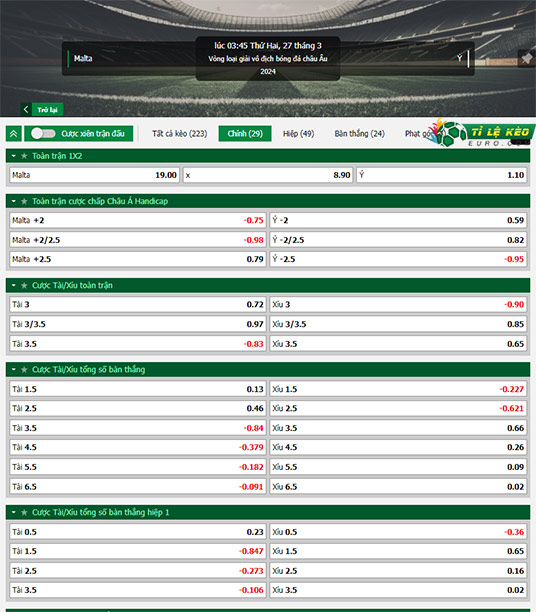Collapse the Châu Á Handicap section arrow
Image resolution: width=536 pixels, height=612 pixels.
(x=14, y=201)
